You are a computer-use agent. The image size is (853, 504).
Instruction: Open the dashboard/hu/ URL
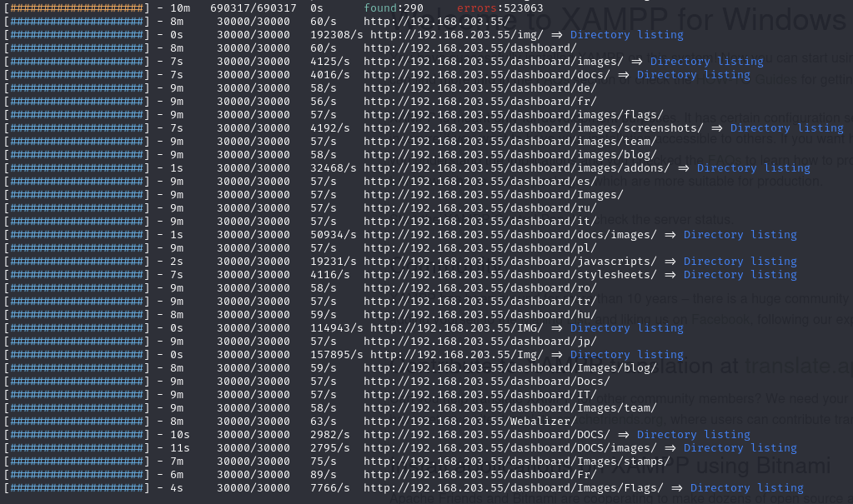tap(479, 315)
